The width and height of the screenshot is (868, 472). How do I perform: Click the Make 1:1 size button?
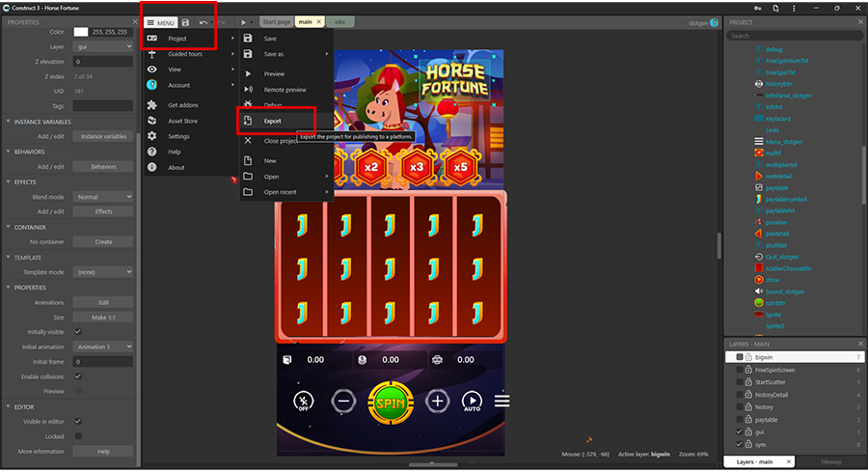click(x=103, y=317)
